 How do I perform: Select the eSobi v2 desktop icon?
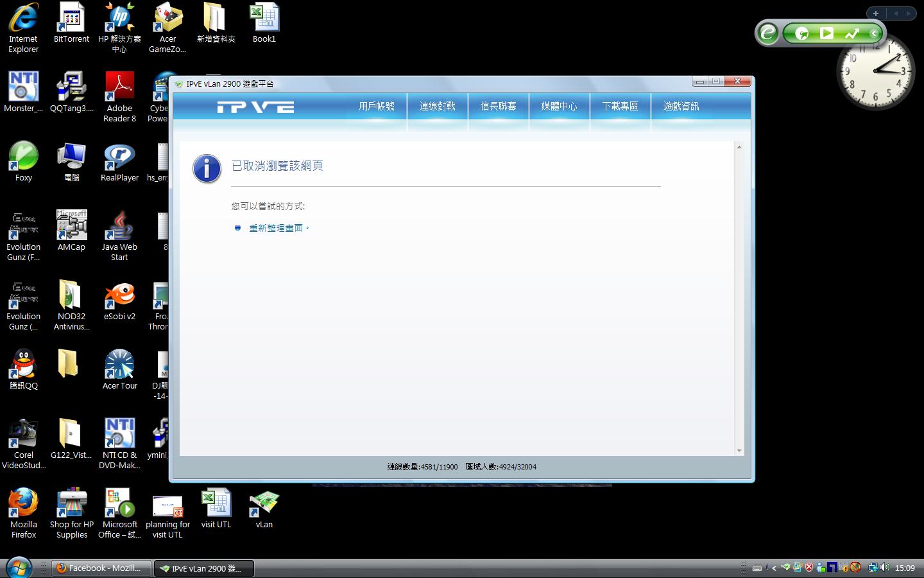coord(119,301)
